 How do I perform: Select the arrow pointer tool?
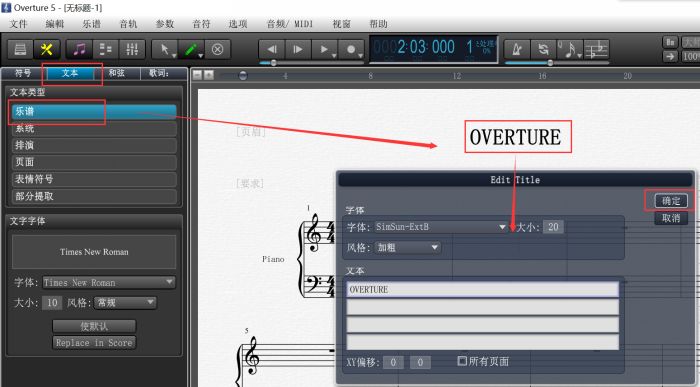tap(165, 49)
